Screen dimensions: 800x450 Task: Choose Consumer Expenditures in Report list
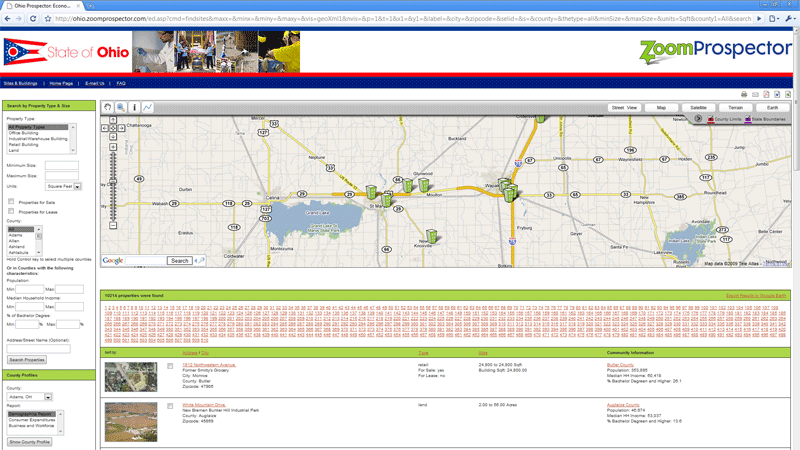32,419
